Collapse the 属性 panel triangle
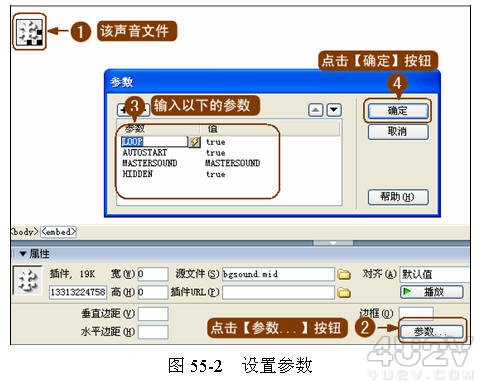The height and width of the screenshot is (383, 481). tap(23, 254)
